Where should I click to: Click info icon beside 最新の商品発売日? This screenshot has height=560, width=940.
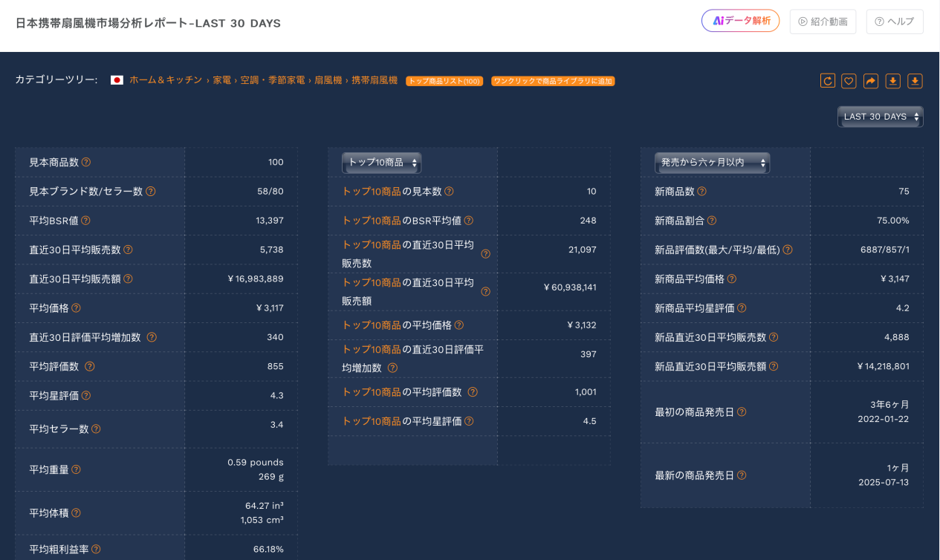tap(742, 475)
